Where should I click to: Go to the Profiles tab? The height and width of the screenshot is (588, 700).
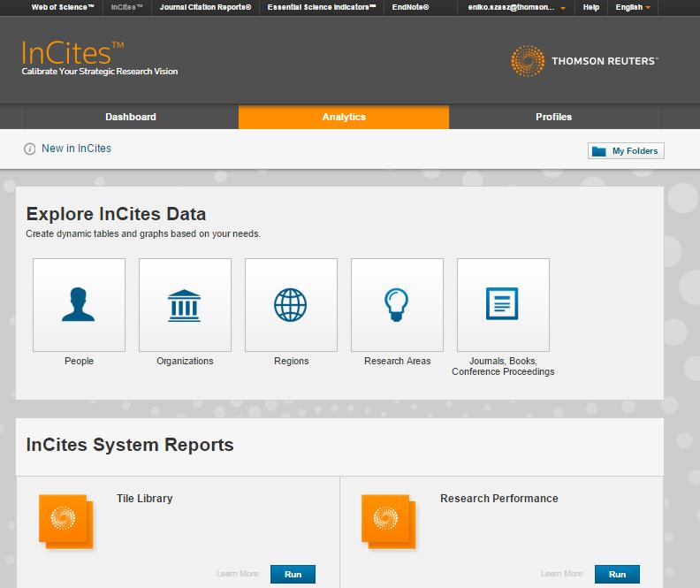[553, 117]
